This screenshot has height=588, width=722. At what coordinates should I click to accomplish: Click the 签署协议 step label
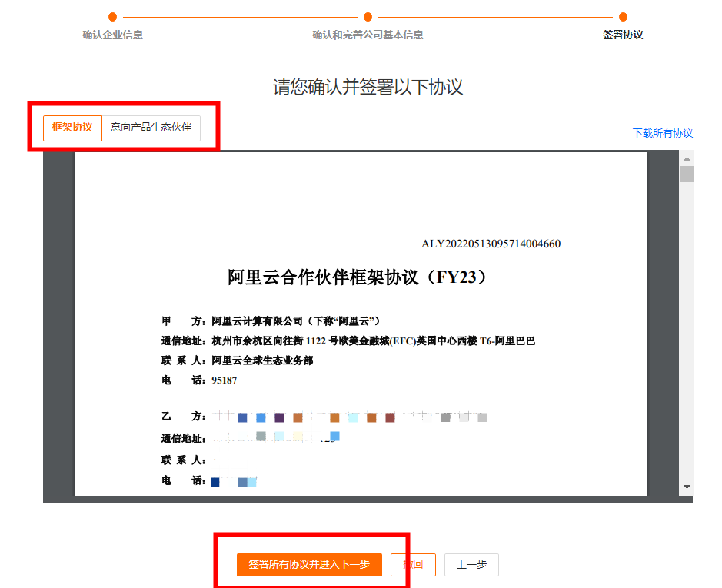623,35
